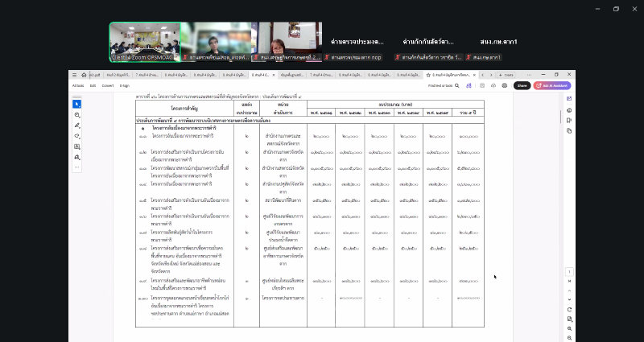Click the current page number box

(569, 272)
